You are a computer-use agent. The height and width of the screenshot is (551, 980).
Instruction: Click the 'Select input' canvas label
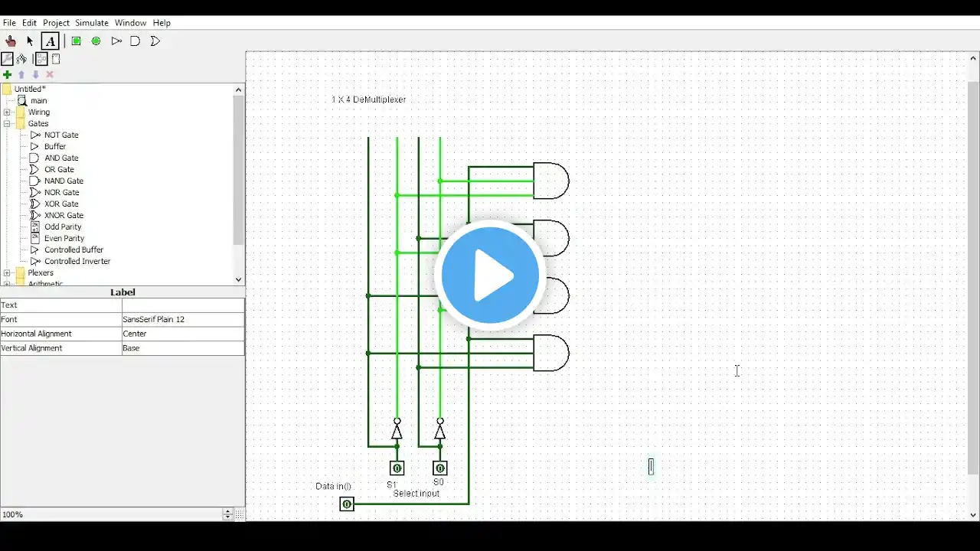416,494
